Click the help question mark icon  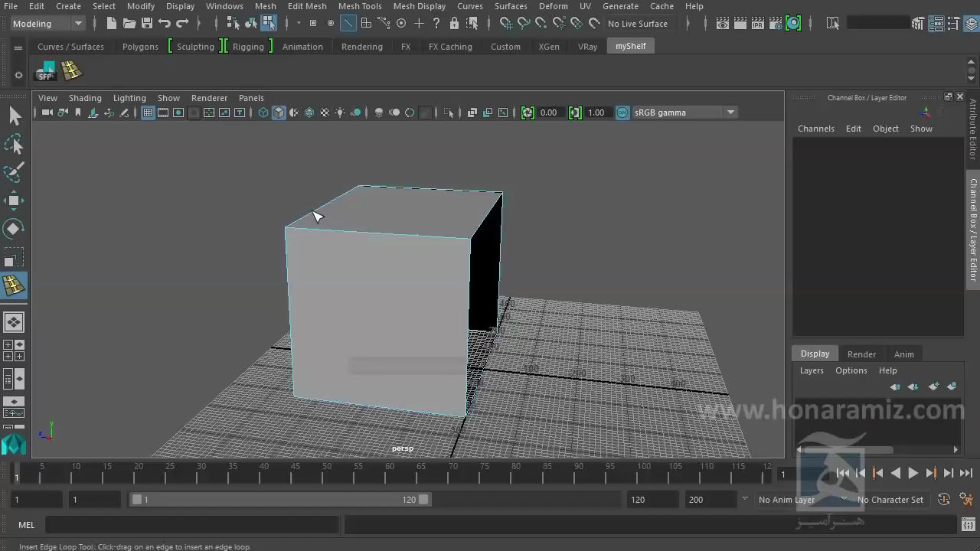coord(436,24)
